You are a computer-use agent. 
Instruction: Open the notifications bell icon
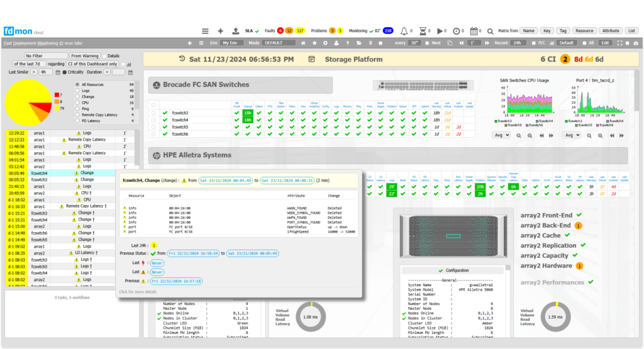pos(404,31)
